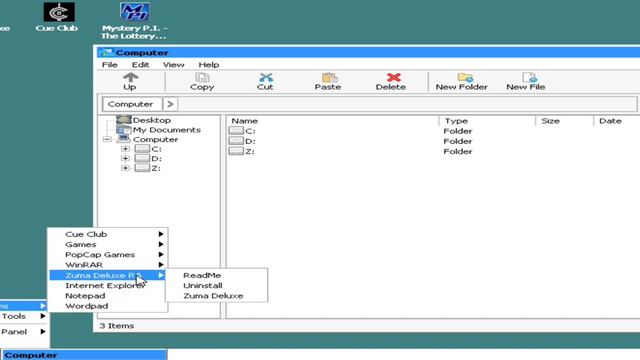Open the WinRAR submenu
Screen dimensions: 640x360
[108, 265]
